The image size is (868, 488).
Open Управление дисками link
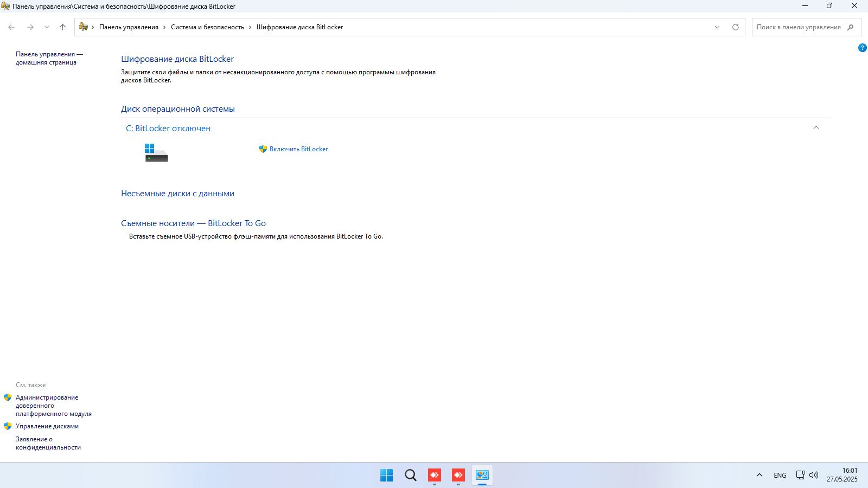click(47, 426)
